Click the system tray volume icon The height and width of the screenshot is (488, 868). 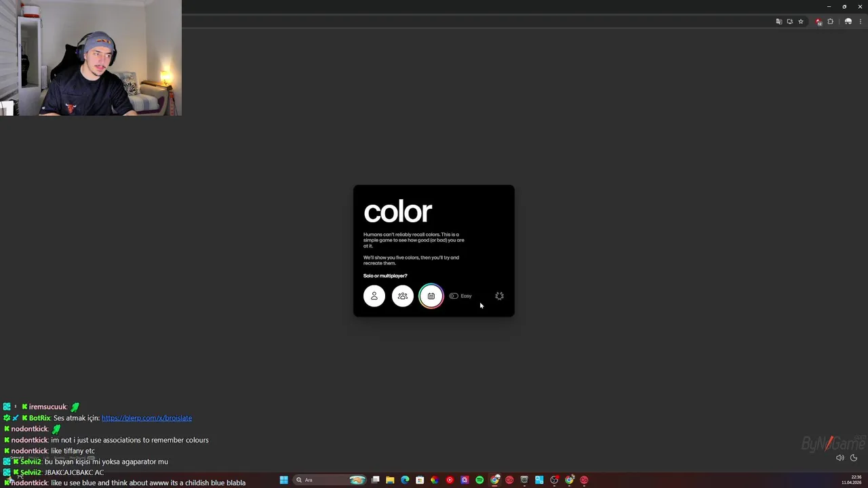click(x=840, y=457)
